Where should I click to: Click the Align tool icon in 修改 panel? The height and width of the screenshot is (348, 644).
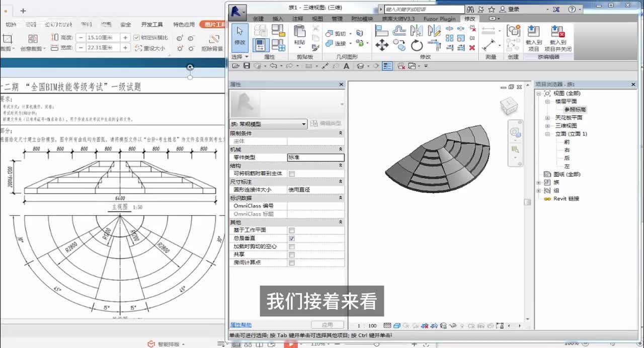[x=382, y=31]
